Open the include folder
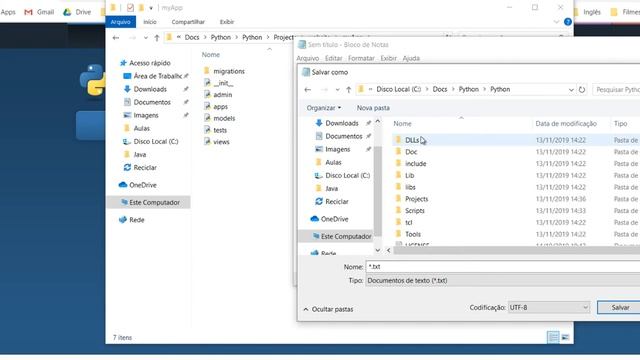 416,164
